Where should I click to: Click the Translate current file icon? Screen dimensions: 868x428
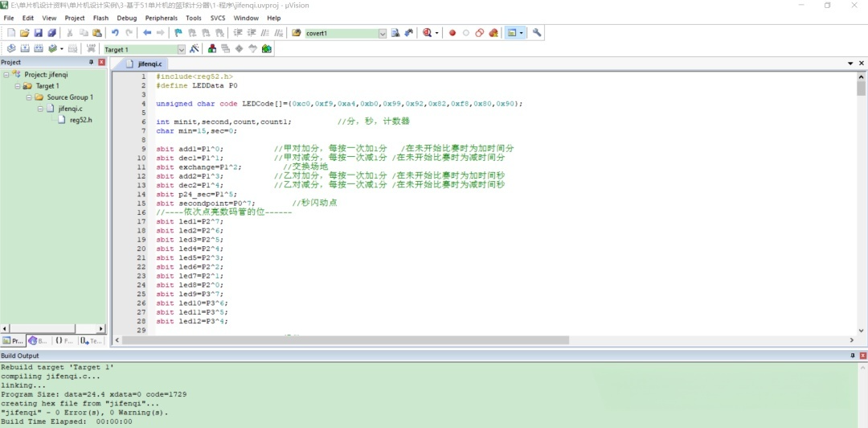[10, 49]
